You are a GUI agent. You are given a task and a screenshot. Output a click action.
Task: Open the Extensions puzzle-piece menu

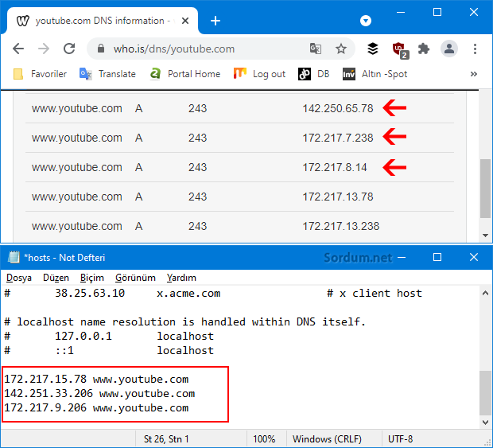424,49
